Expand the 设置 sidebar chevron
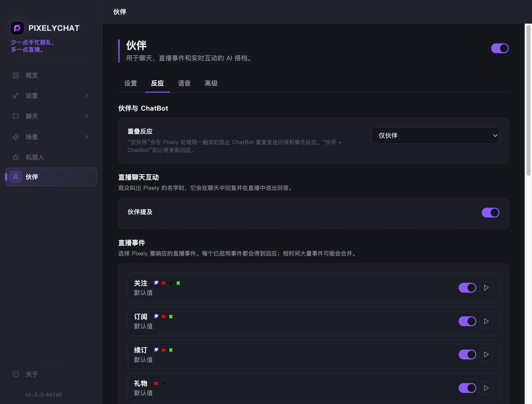The width and height of the screenshot is (532, 404). [x=86, y=96]
